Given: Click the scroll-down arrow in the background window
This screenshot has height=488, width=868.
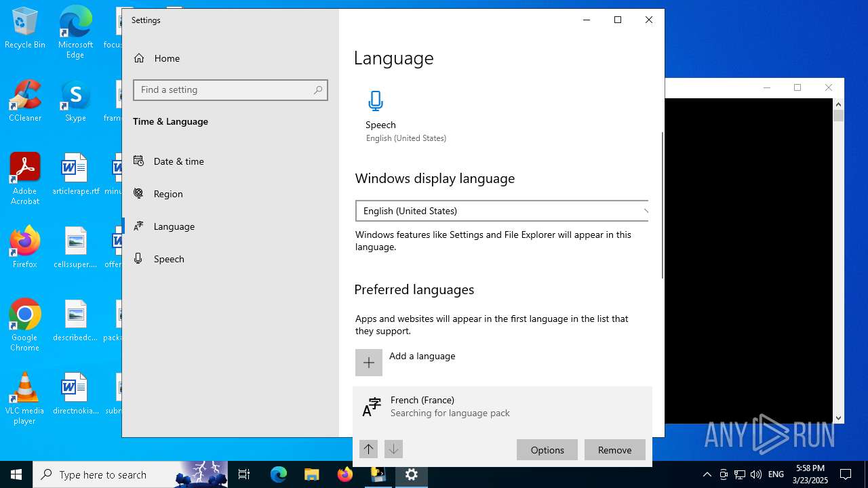Looking at the screenshot, I should click(838, 418).
